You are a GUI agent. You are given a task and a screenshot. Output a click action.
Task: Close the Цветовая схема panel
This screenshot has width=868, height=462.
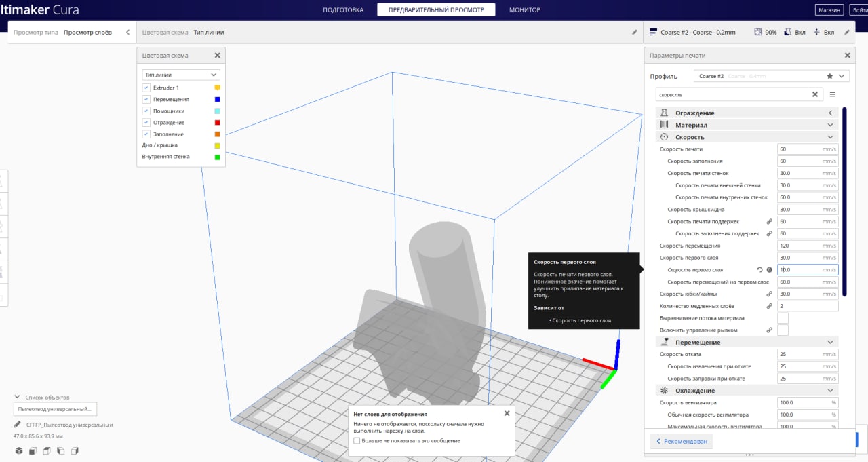tap(217, 56)
